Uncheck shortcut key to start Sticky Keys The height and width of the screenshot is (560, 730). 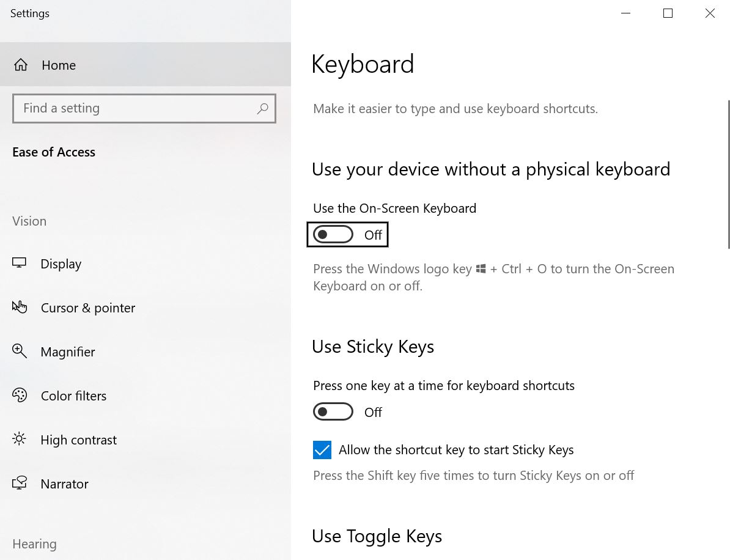click(x=322, y=449)
